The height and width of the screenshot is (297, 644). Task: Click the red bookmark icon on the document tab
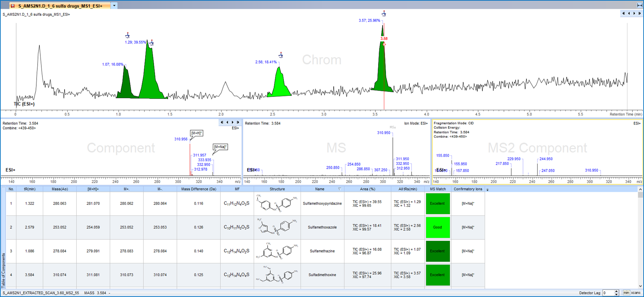(x=12, y=5)
